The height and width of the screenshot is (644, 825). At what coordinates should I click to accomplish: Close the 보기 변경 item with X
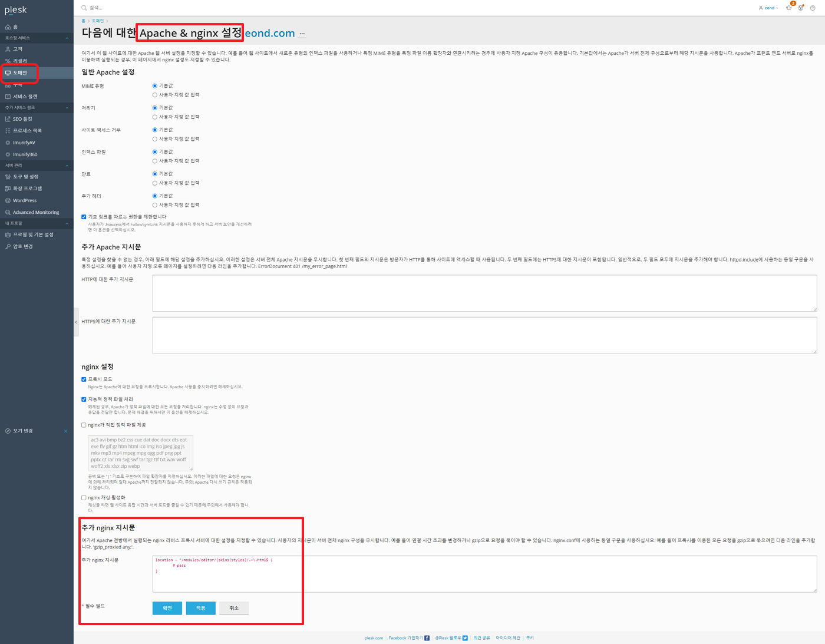(65, 431)
